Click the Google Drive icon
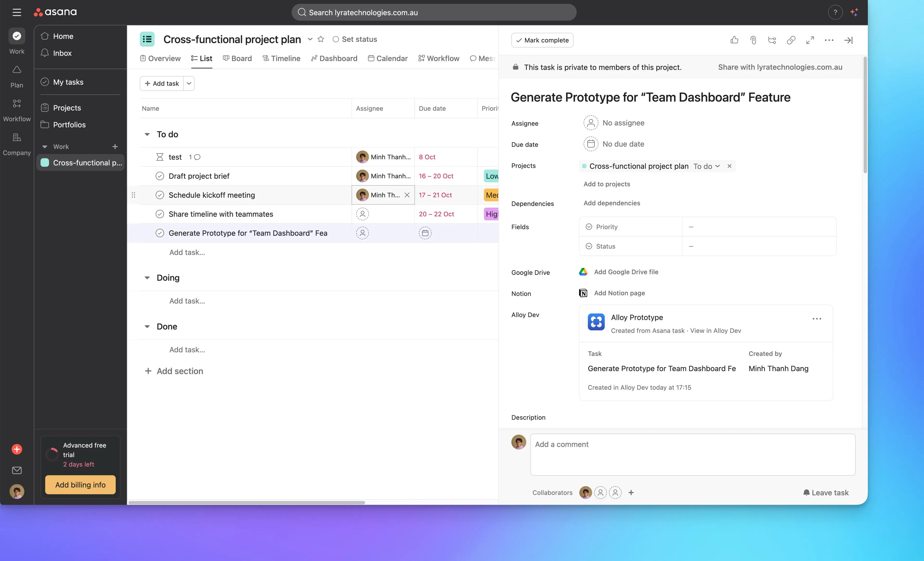Viewport: 924px width, 561px height. pos(583,272)
